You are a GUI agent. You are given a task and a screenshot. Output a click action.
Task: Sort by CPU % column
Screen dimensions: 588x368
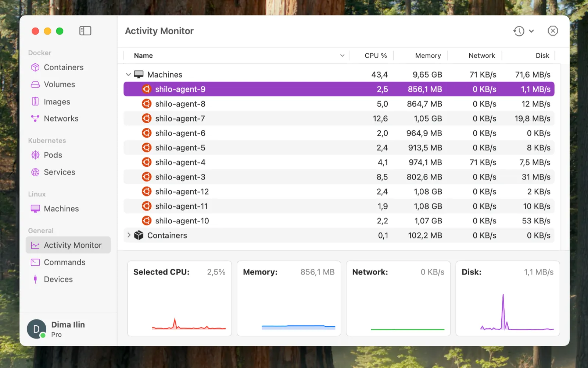coord(376,56)
